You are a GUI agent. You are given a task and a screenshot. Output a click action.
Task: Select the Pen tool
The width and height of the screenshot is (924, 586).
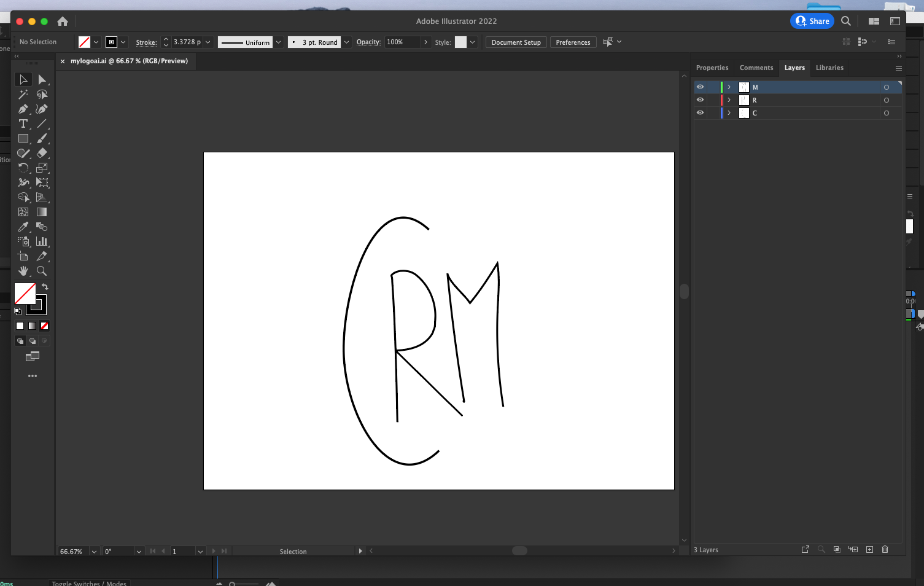pos(23,109)
